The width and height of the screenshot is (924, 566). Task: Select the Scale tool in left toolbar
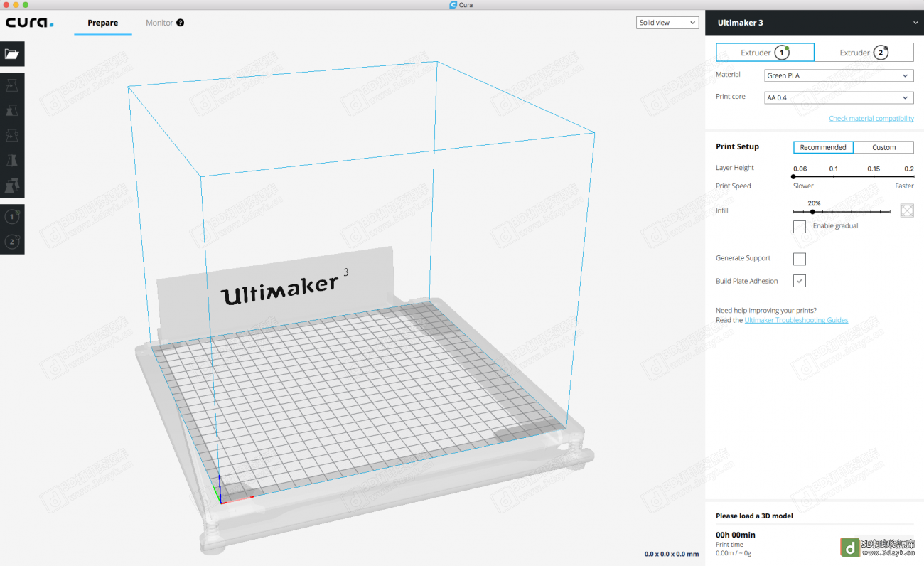point(12,110)
